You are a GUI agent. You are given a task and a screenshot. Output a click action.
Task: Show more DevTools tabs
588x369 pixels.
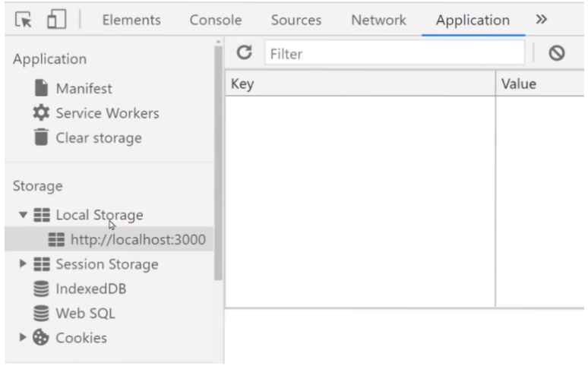(541, 19)
